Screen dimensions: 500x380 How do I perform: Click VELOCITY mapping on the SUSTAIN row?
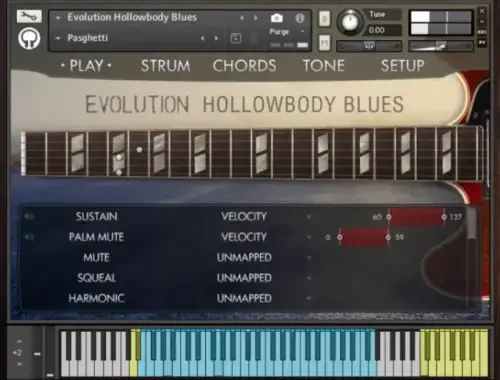(244, 217)
